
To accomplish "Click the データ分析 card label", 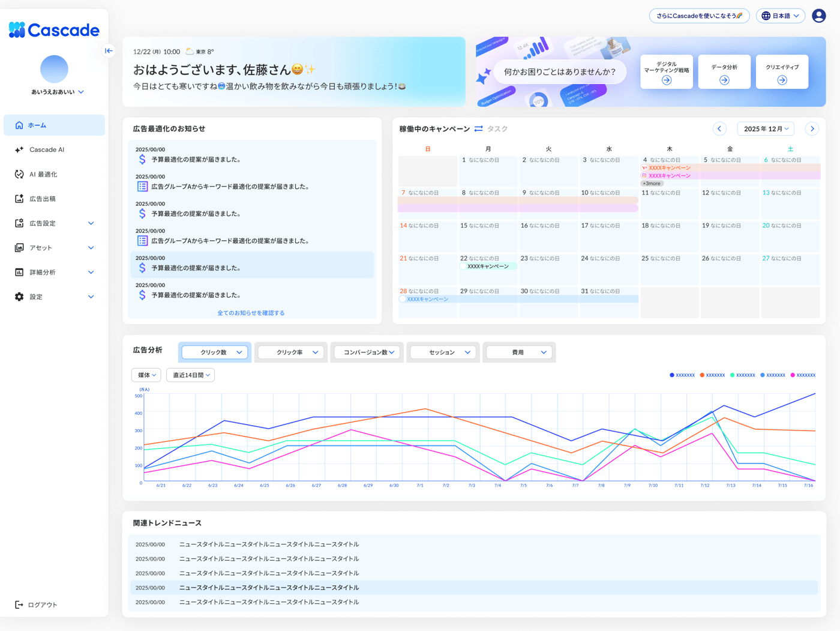I will 724,67.
